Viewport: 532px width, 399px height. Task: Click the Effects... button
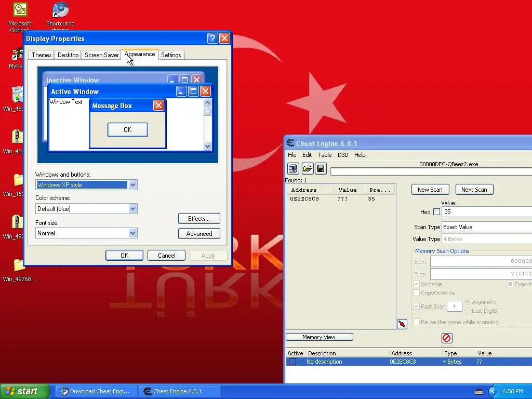coord(199,219)
